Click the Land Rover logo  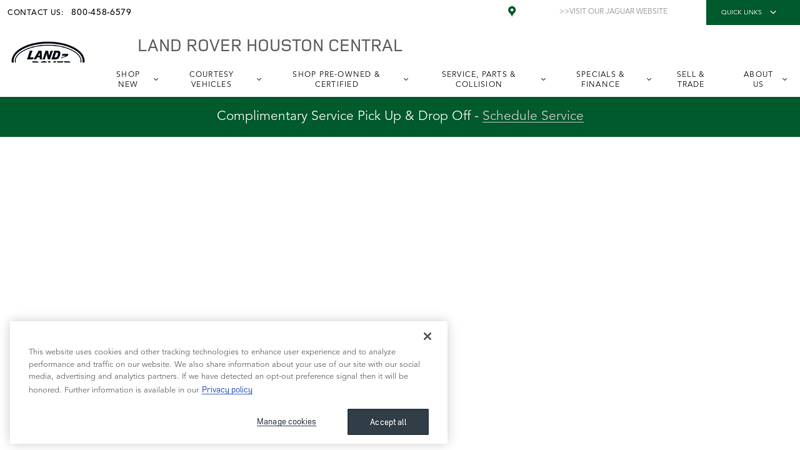pos(48,52)
